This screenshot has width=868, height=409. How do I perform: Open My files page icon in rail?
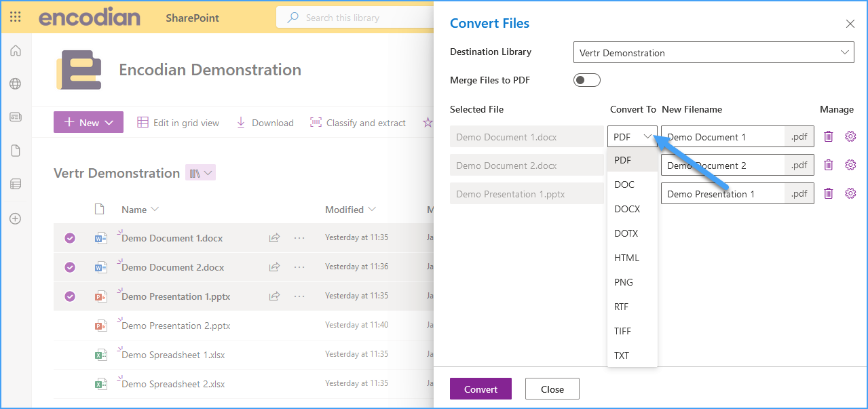tap(16, 150)
